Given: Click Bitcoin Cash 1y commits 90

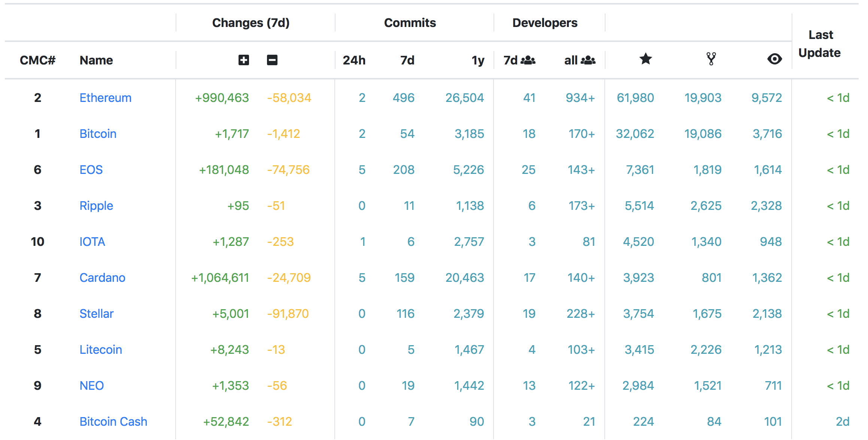Looking at the screenshot, I should coord(477,422).
